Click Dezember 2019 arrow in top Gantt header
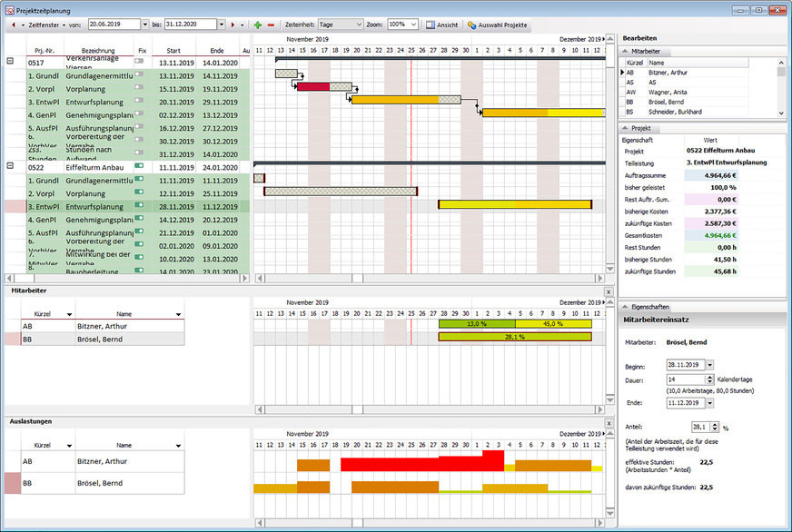 click(x=603, y=39)
